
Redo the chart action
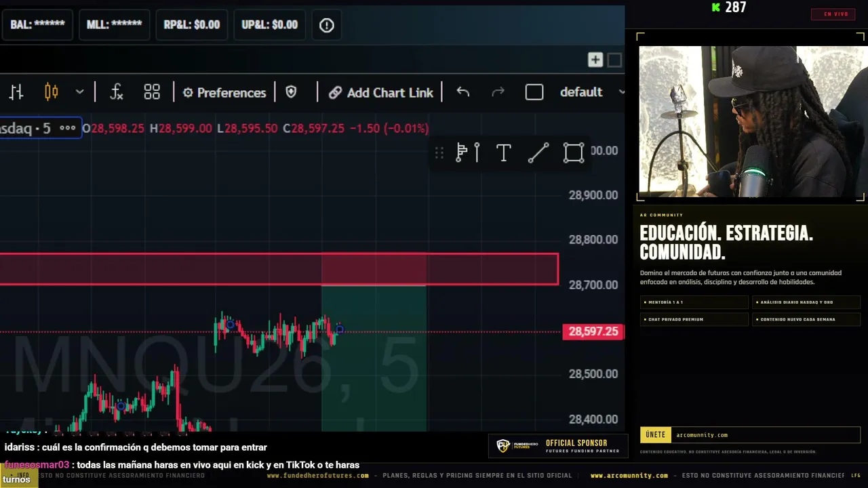[498, 92]
